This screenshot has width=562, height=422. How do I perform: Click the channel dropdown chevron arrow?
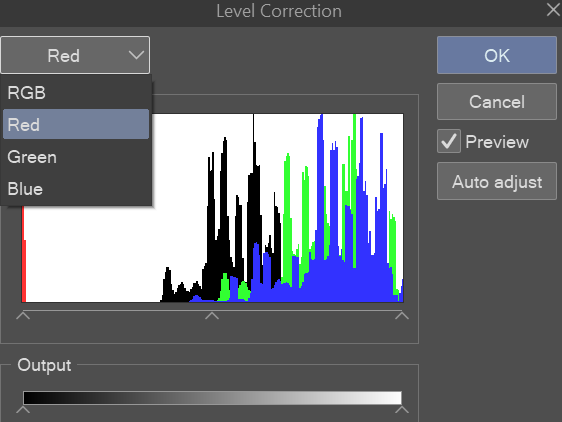tap(136, 56)
